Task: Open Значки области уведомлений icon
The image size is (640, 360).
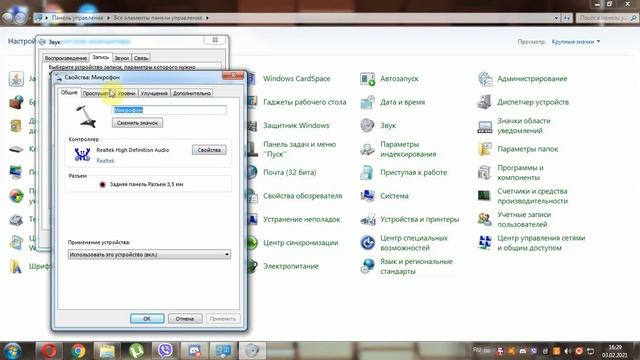Action: (x=485, y=126)
